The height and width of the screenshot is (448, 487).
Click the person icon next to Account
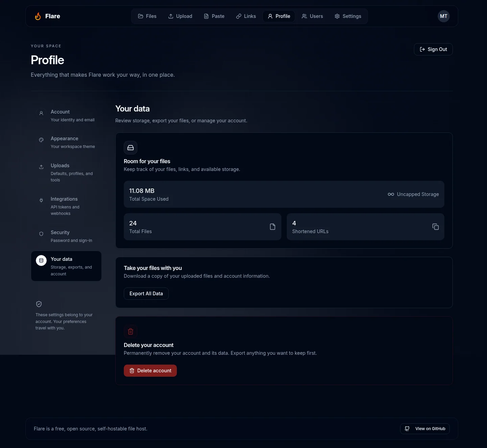41,113
